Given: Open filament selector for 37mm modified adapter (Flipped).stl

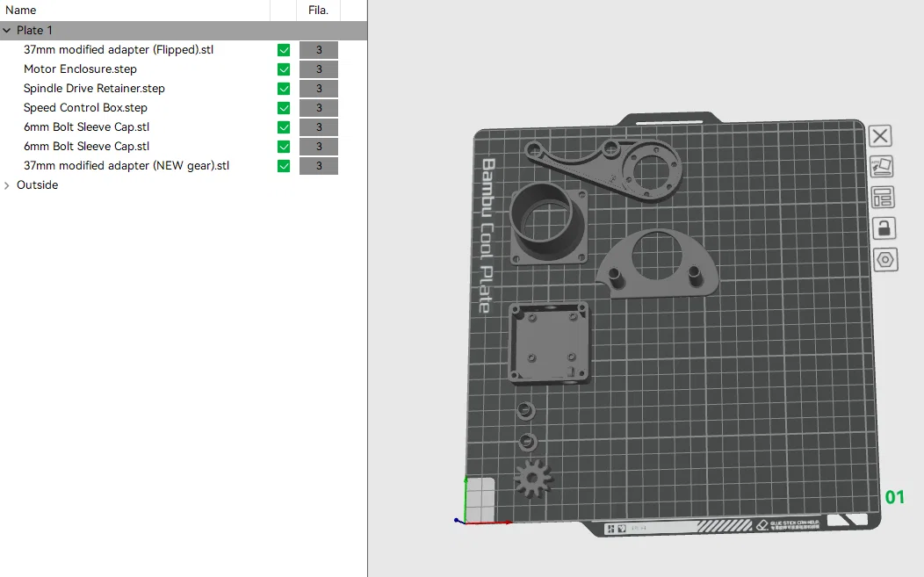Looking at the screenshot, I should click(x=319, y=50).
